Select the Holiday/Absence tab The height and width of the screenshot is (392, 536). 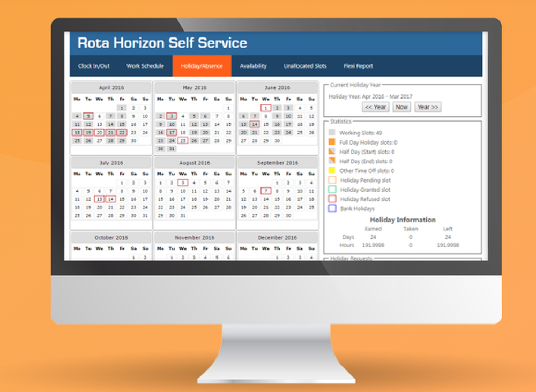point(202,66)
